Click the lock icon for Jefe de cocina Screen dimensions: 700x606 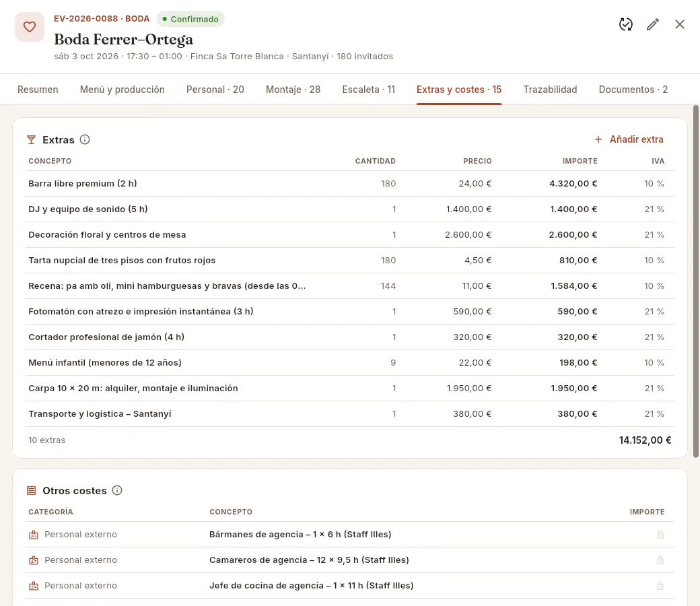point(660,585)
